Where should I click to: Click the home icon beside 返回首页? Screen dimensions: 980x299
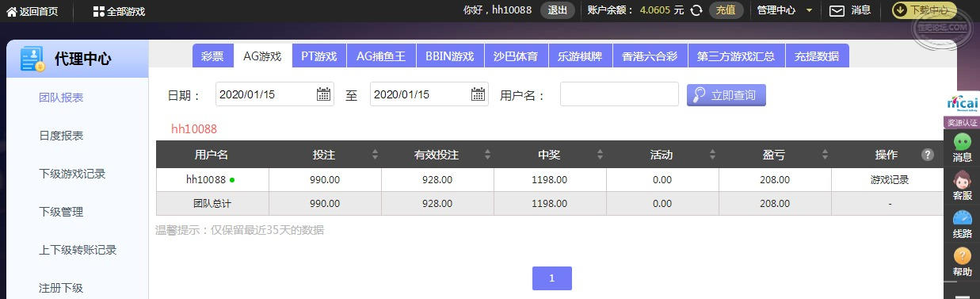click(x=11, y=11)
